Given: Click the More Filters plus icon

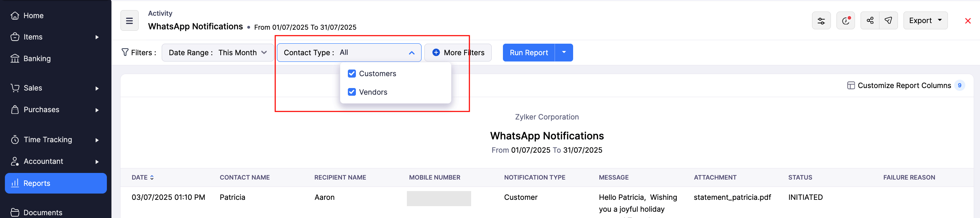Looking at the screenshot, I should 436,52.
